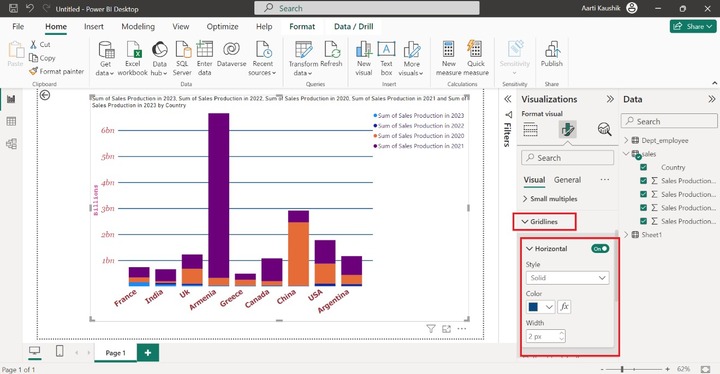
Task: Collapse the Visualizations pane
Action: [610, 99]
